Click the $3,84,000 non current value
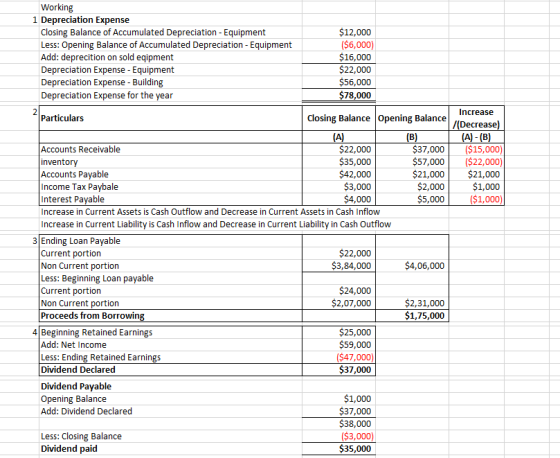Viewport: 560px width, 458px height. tap(351, 266)
